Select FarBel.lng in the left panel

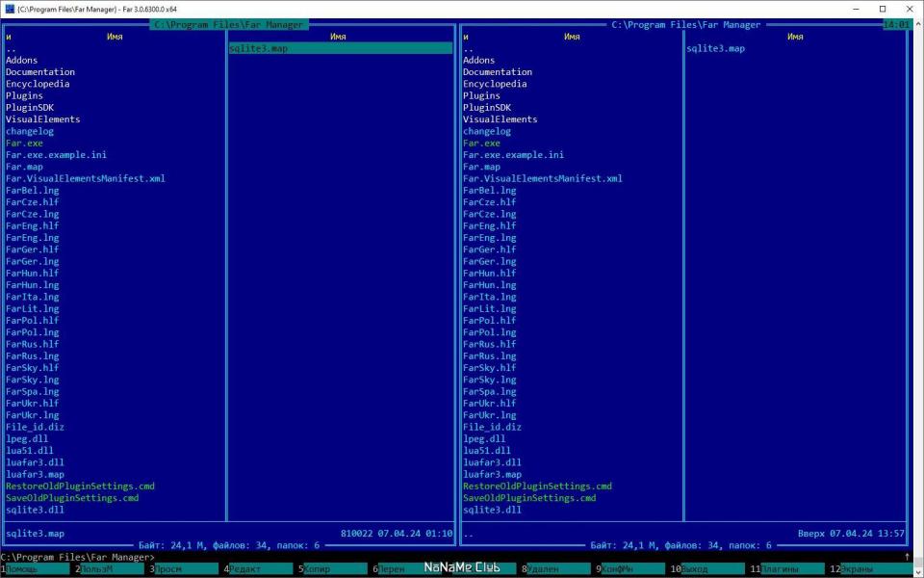33,190
